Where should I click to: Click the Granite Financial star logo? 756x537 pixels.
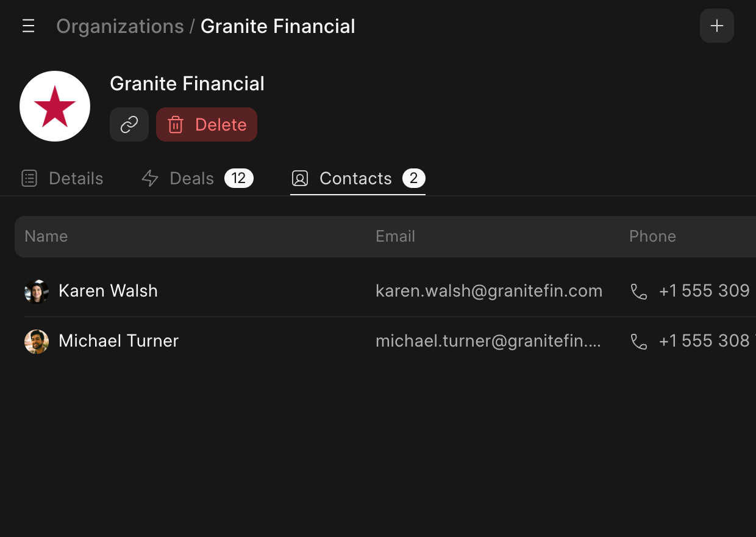pyautogui.click(x=55, y=106)
